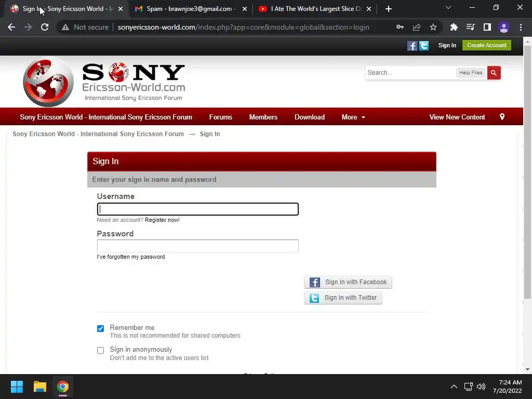This screenshot has height=399, width=532.
Task: Open Windows Start menu
Action: coord(17,387)
